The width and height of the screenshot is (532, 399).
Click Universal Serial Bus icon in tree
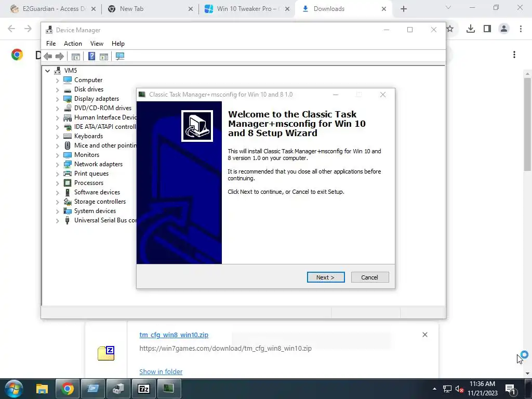click(x=68, y=220)
